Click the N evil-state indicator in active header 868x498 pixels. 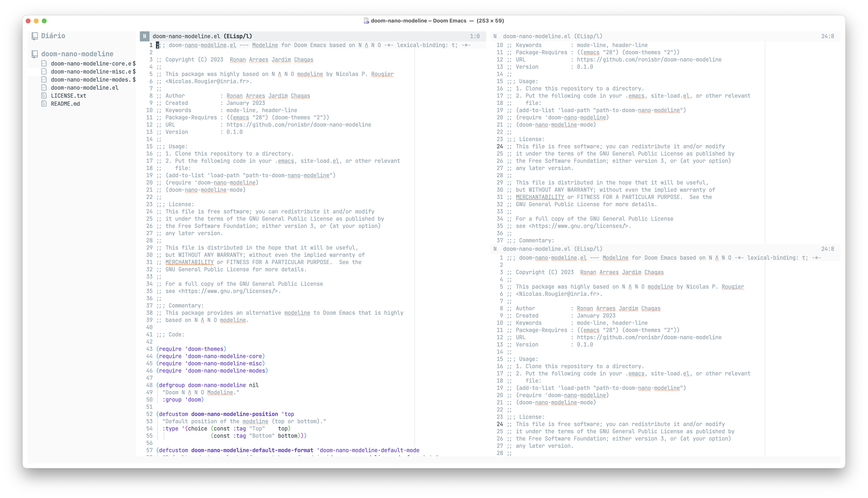click(144, 36)
